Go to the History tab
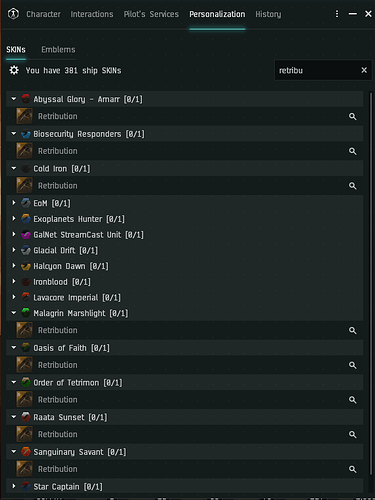 tap(268, 14)
